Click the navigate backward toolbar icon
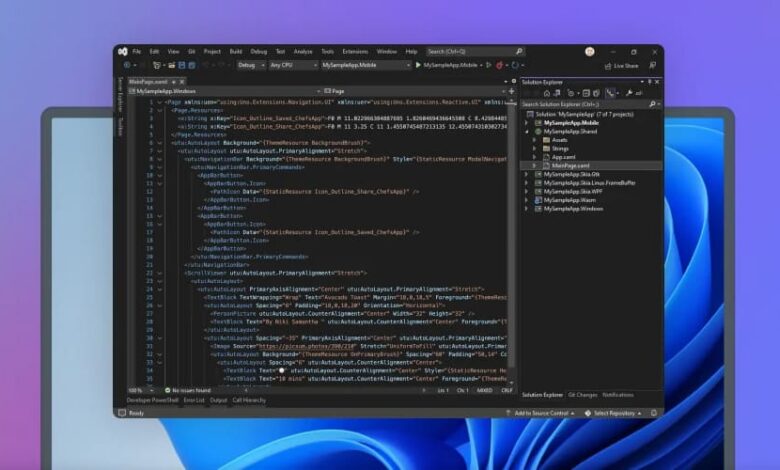 pos(127,65)
